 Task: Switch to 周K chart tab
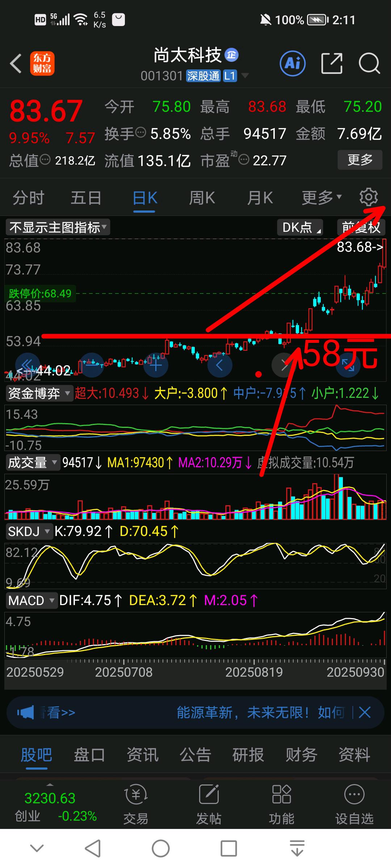(202, 198)
